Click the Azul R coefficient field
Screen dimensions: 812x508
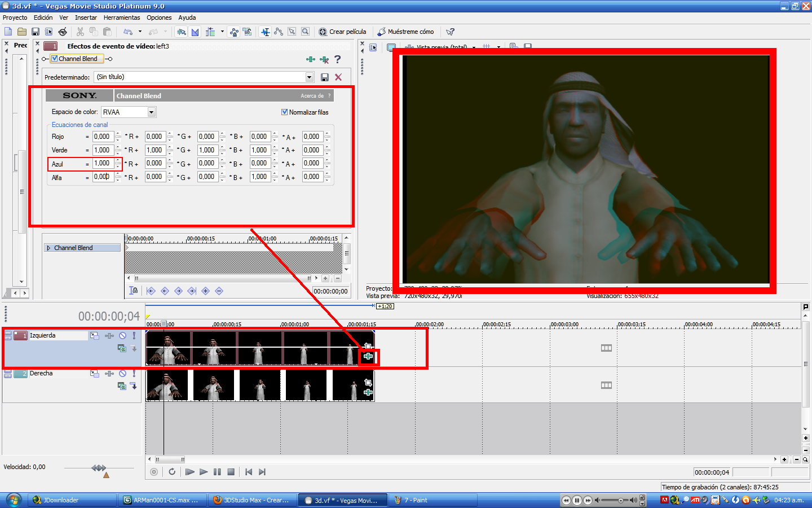(103, 164)
